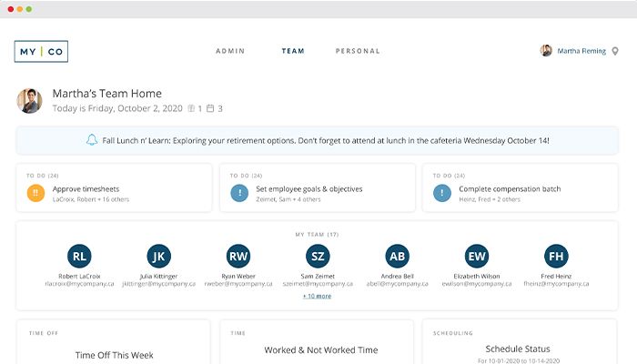Open the Time Off This Week card

click(x=114, y=342)
